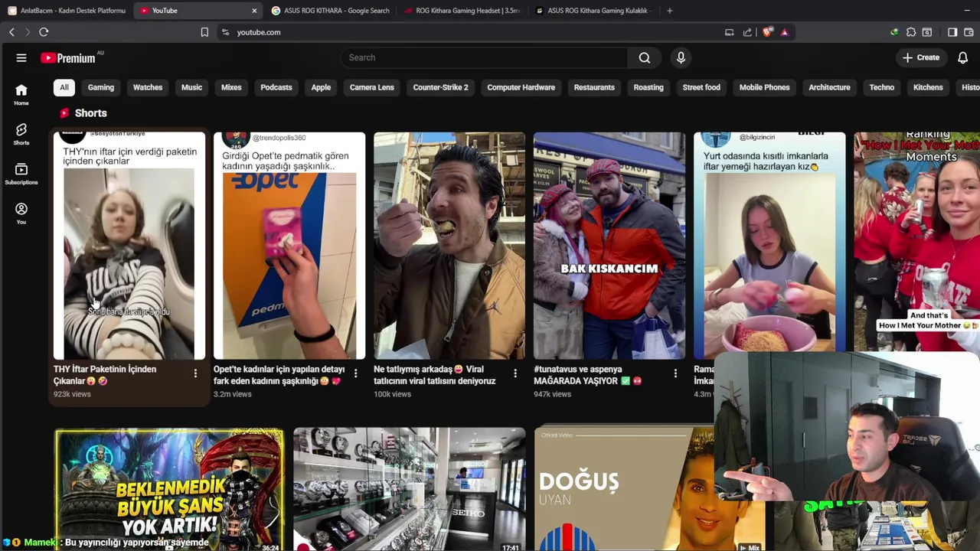Play the Opet pedmatik short thumbnail
Screen dimensions: 980x551
pyautogui.click(x=289, y=246)
